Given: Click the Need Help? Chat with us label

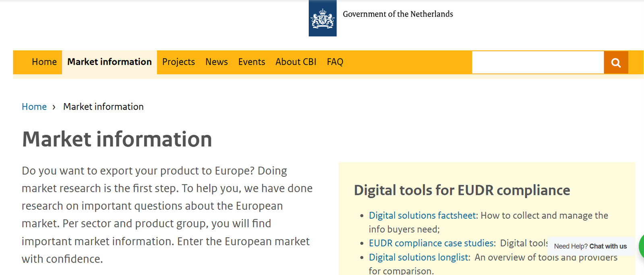Looking at the screenshot, I should 590,246.
